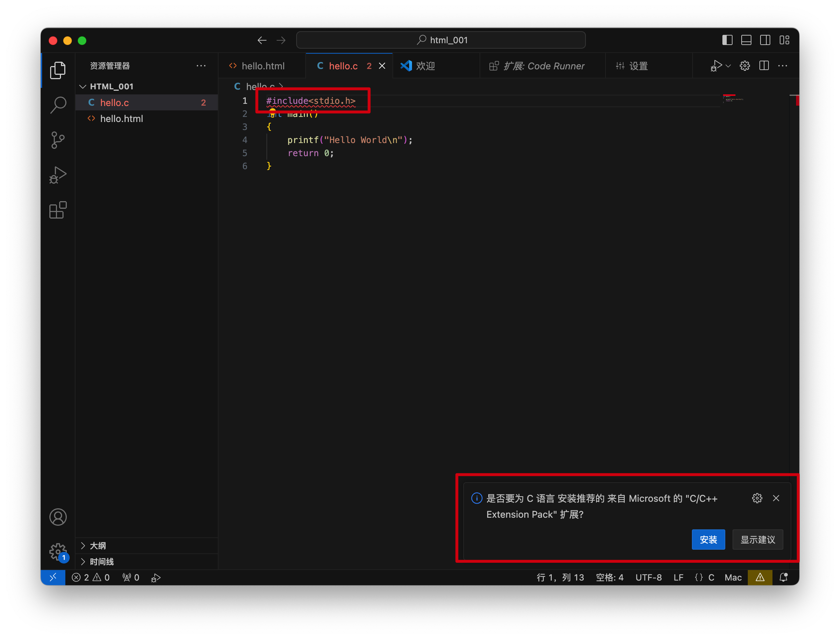Open Explorer panel More Actions ellipsis

coord(201,66)
